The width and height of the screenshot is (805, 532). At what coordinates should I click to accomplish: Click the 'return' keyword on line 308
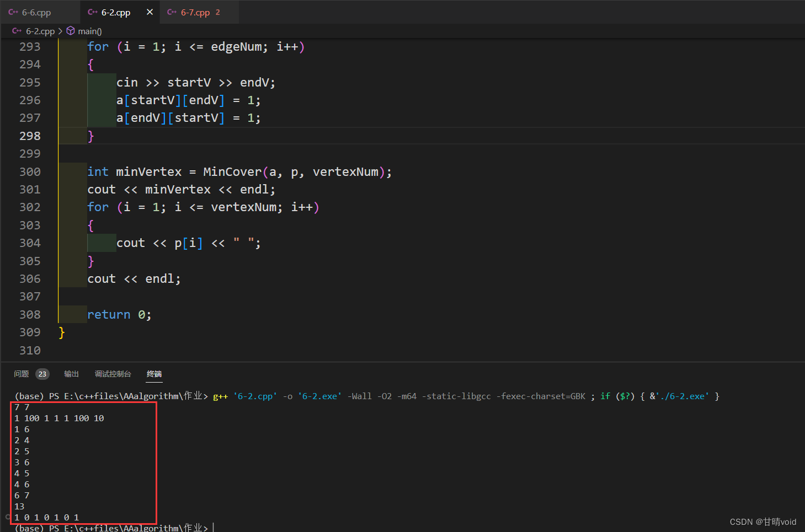point(109,315)
